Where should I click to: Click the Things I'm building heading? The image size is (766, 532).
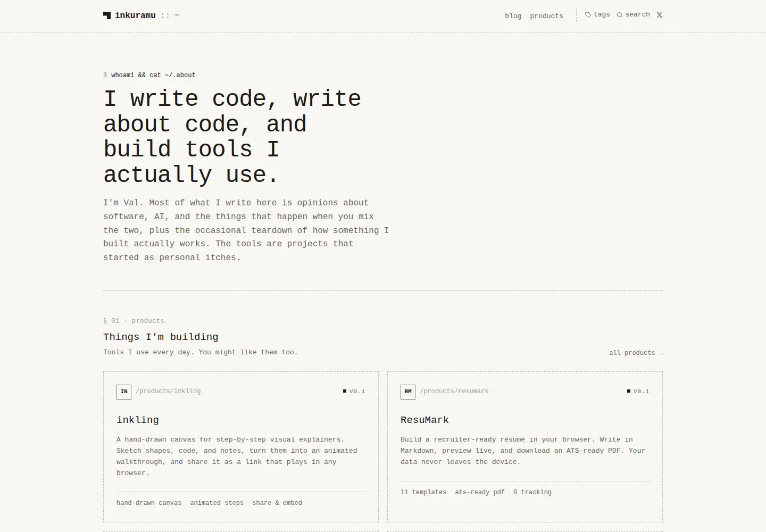point(161,337)
